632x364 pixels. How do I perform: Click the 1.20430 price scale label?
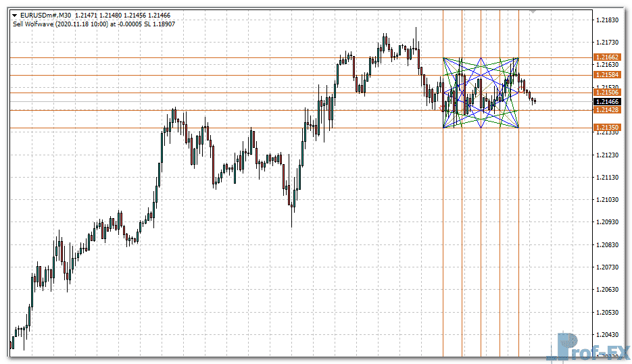[608, 335]
